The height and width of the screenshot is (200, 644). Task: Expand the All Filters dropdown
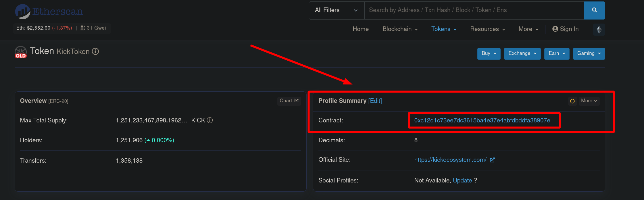(336, 10)
